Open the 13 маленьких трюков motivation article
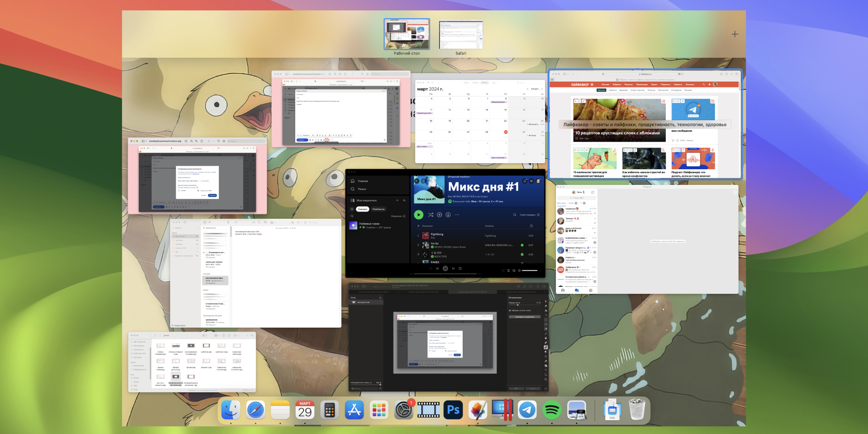 [595, 162]
